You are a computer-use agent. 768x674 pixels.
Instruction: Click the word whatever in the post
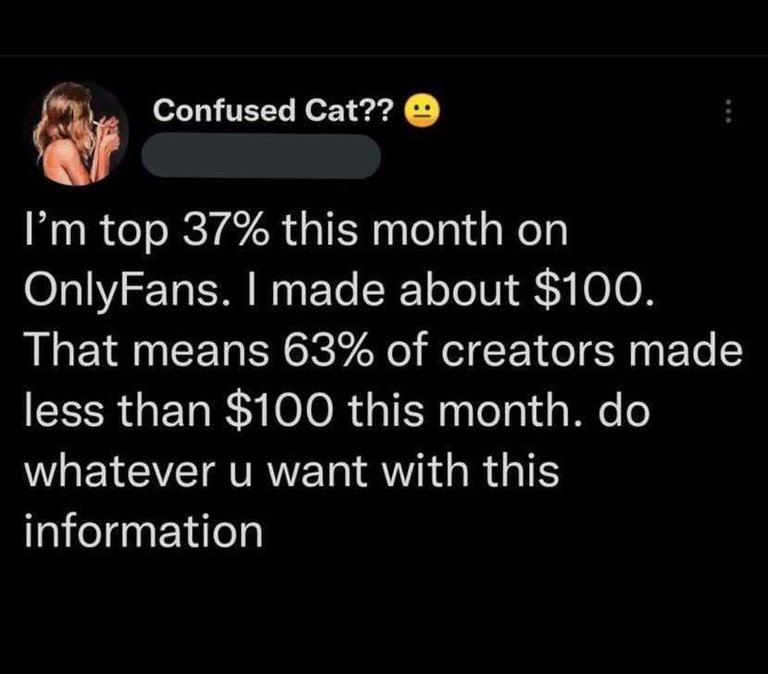click(120, 470)
